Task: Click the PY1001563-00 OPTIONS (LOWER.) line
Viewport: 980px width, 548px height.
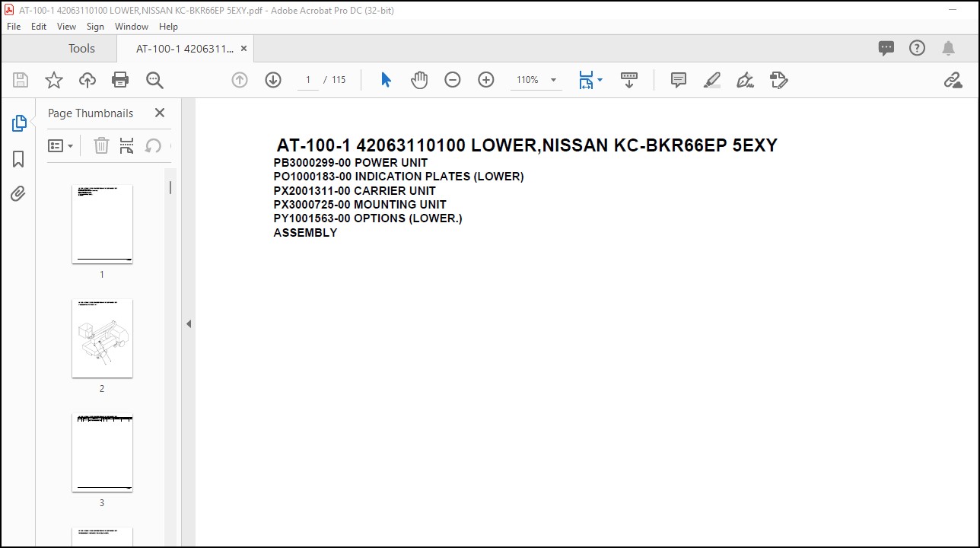Action: tap(368, 218)
